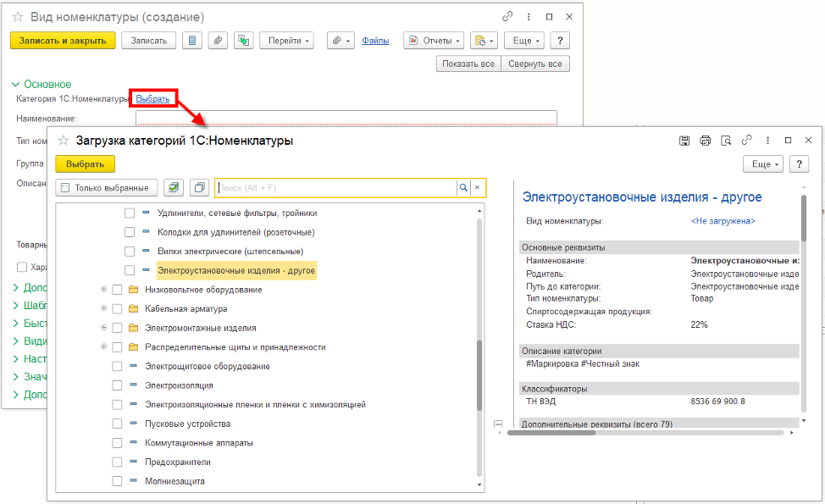Open the Еще menu in Вид номенклатуры window
This screenshot has height=504, width=825.
tap(524, 41)
